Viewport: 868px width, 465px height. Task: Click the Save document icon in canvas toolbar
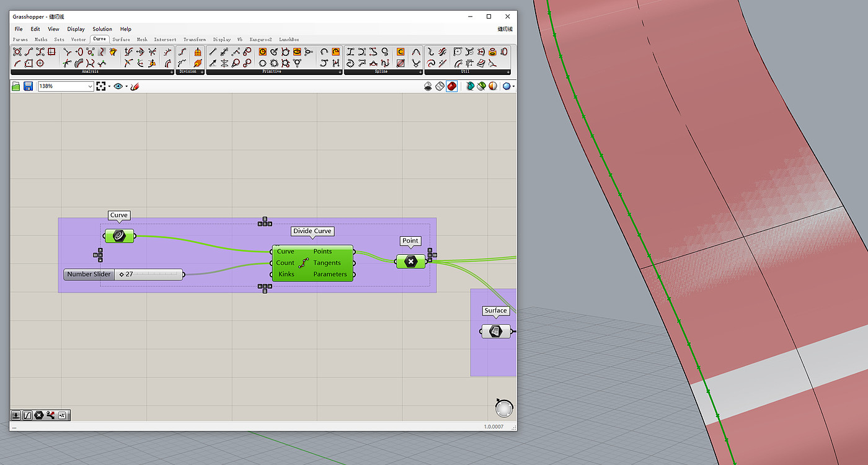point(28,86)
